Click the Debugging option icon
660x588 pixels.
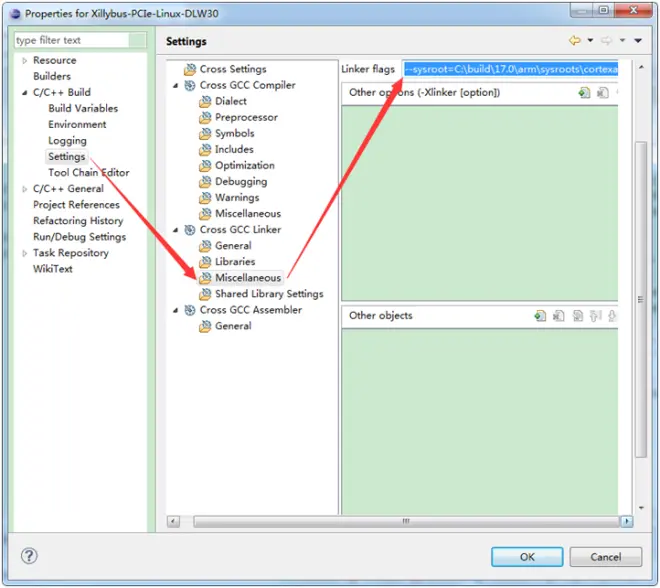(x=205, y=182)
